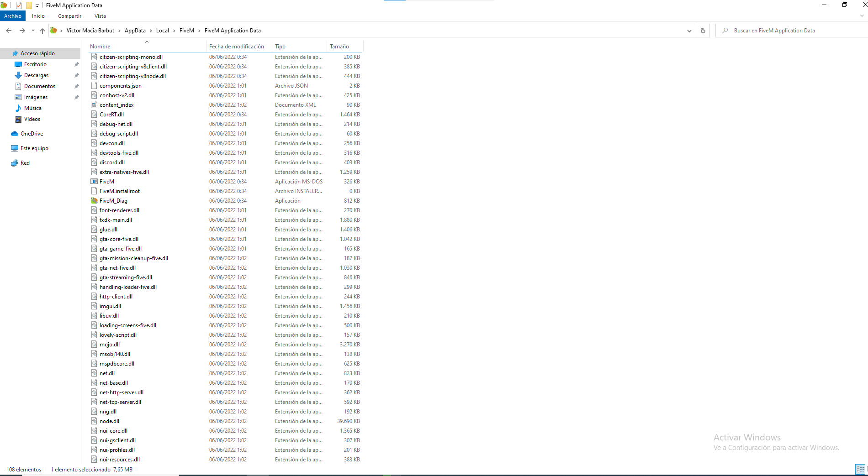Select the Este equipo computer icon

[x=15, y=148]
